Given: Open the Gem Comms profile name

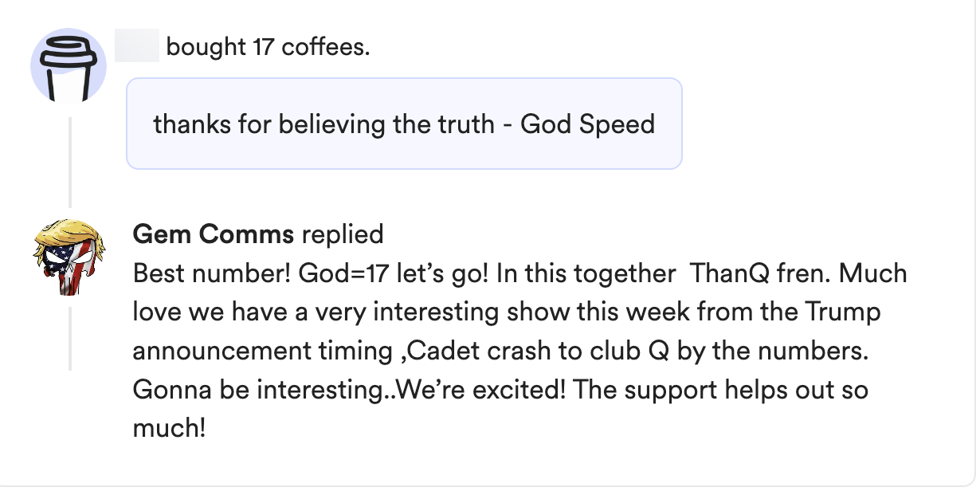Looking at the screenshot, I should tap(213, 234).
